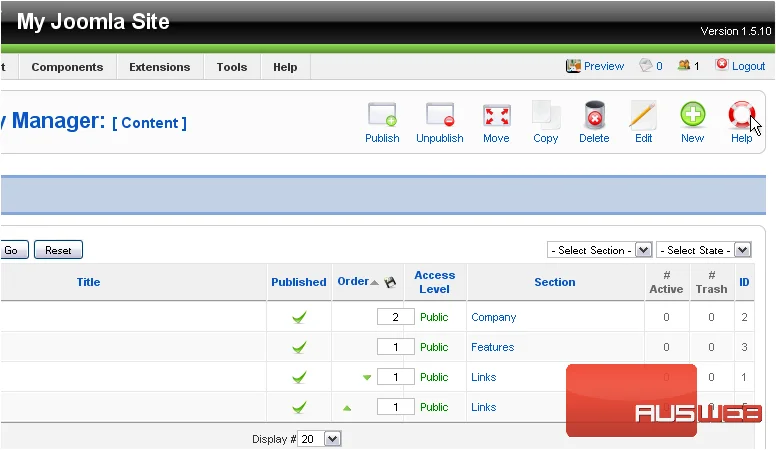Viewport: 776px width, 450px height.
Task: Click the red Logout icon
Action: (x=722, y=64)
